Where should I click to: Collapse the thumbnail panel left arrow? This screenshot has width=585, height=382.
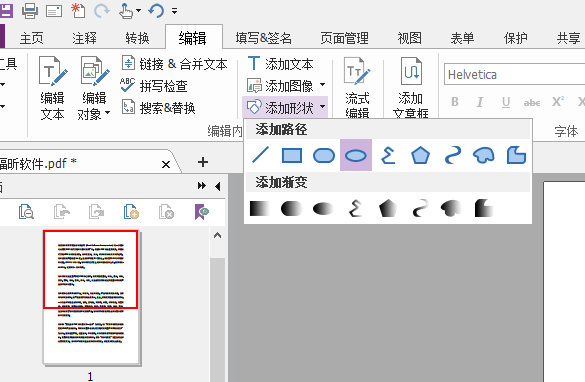click(x=218, y=186)
